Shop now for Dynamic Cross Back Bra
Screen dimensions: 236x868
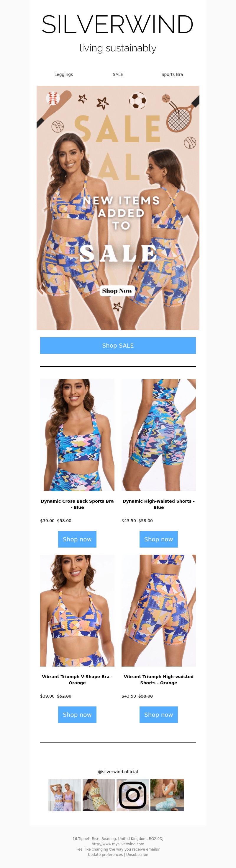pos(77,539)
